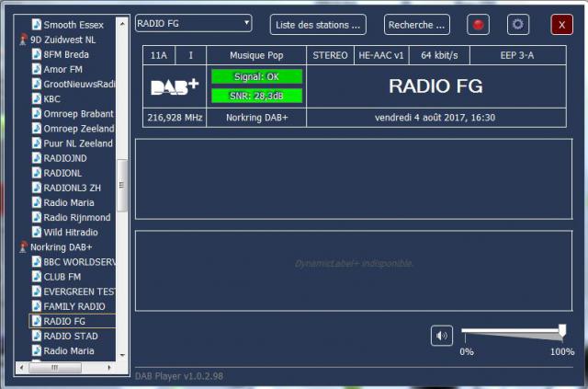Click the music note icon beside RADIONL3 ZH
This screenshot has height=389, width=588.
(37, 188)
